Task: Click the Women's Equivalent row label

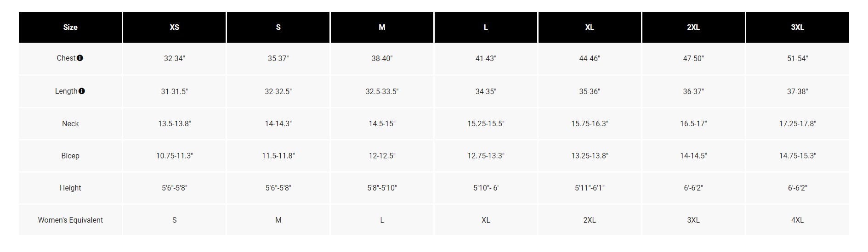Action: (x=70, y=220)
